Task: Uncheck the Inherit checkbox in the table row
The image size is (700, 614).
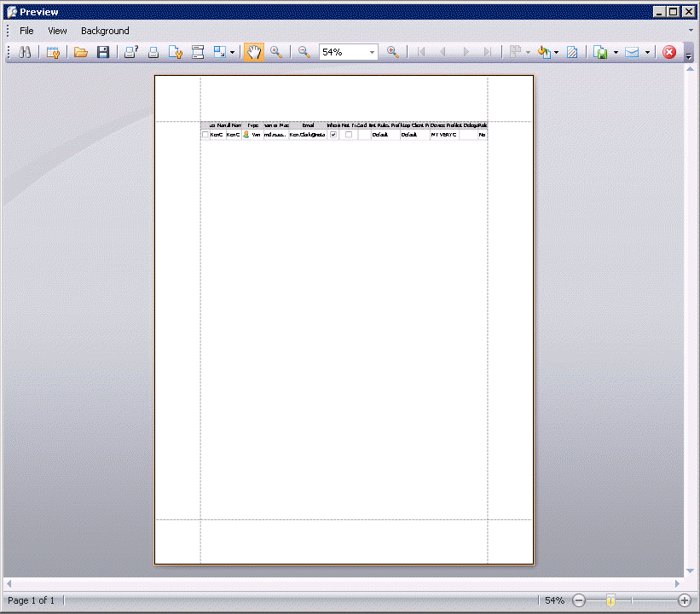Action: click(333, 134)
